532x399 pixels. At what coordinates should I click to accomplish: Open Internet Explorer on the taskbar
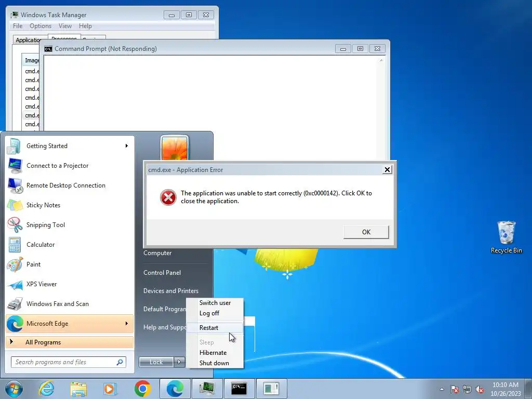pos(46,389)
